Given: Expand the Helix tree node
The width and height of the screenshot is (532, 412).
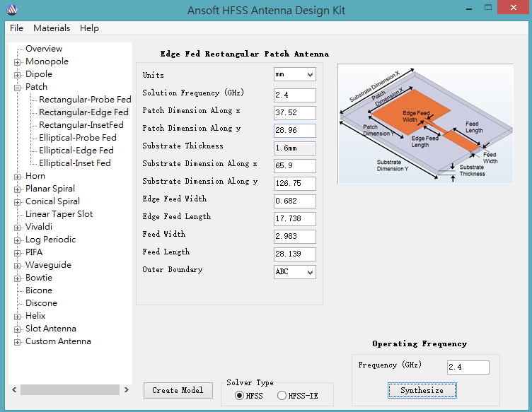Looking at the screenshot, I should click(17, 317).
